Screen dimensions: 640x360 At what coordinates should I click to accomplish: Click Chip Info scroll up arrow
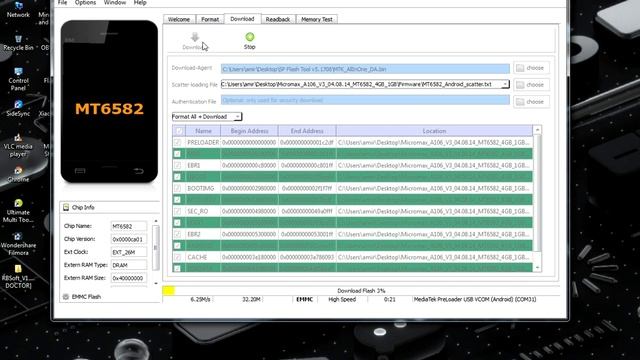pyautogui.click(x=156, y=221)
